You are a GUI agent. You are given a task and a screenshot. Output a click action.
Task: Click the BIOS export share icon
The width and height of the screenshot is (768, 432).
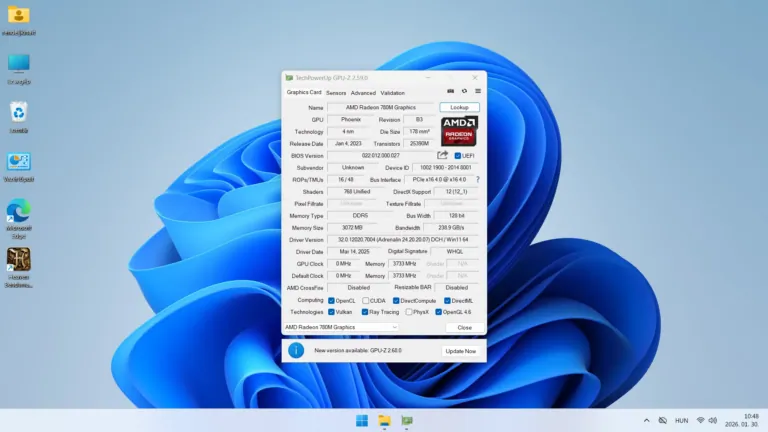(x=442, y=155)
